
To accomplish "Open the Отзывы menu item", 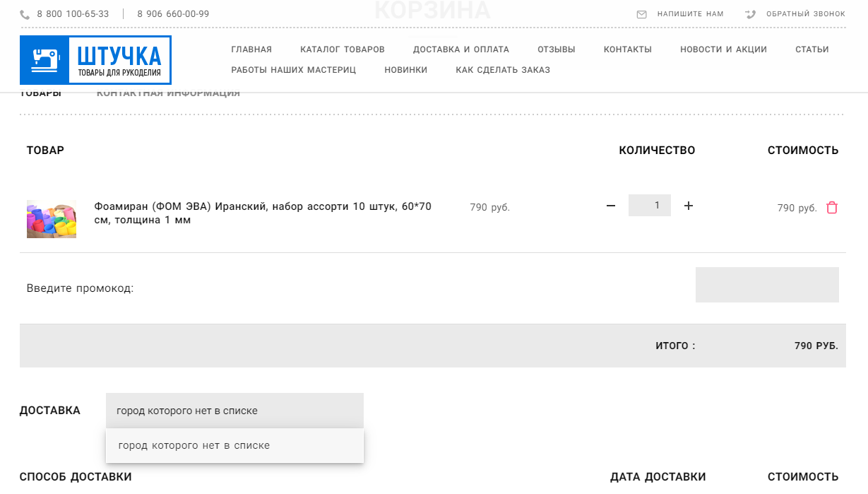I will tap(557, 49).
